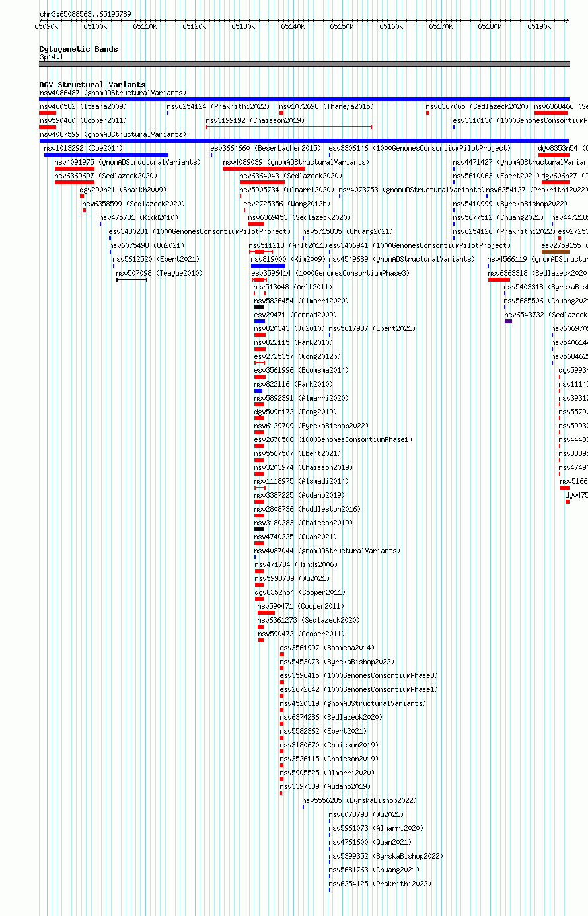Click nsv6254125 (Prakrithi2022) label
Screen dimensions: 588x916
tap(380, 884)
